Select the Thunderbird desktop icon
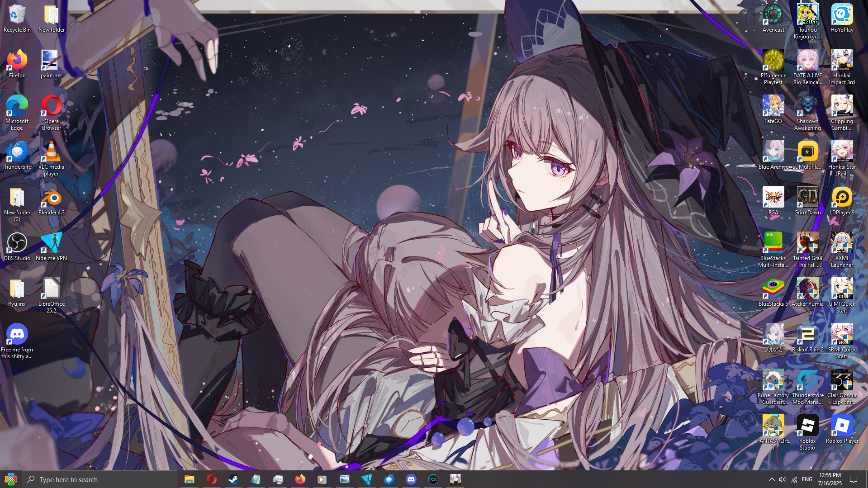The width and height of the screenshot is (868, 488). click(17, 156)
